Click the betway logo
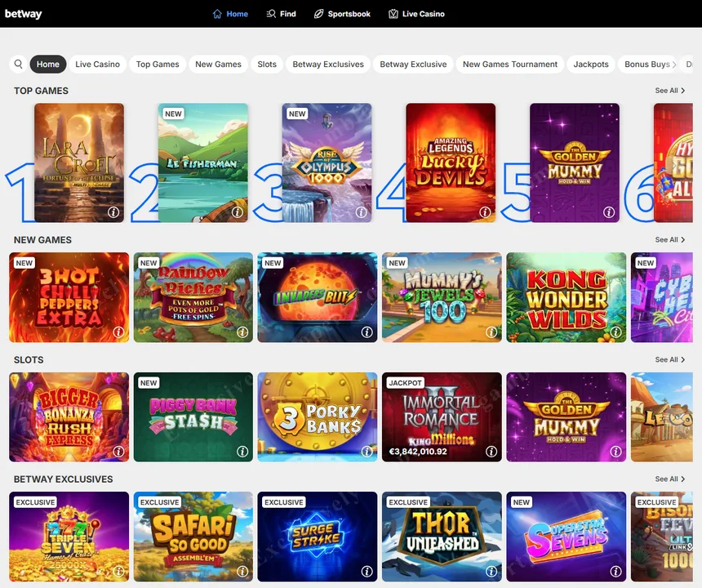702x588 pixels. tap(24, 13)
